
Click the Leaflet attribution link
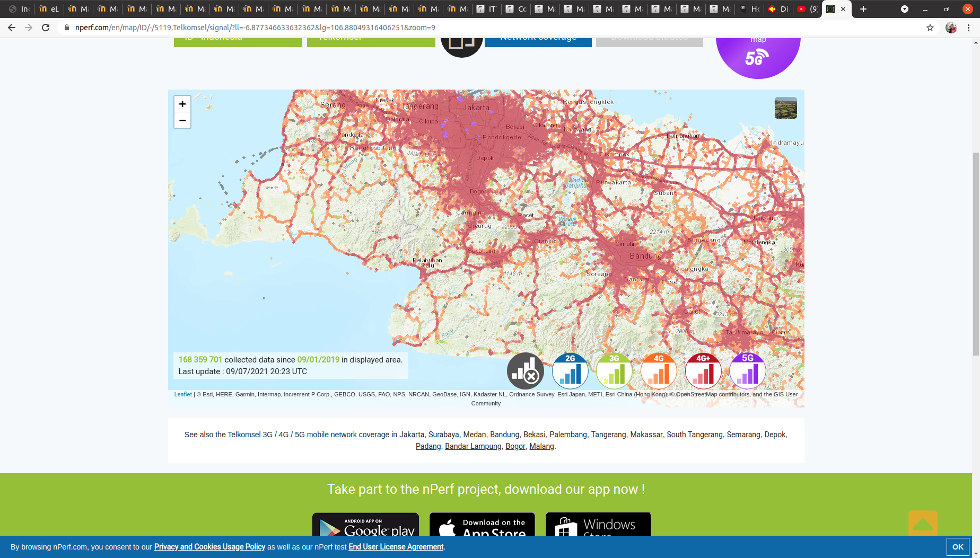point(183,394)
